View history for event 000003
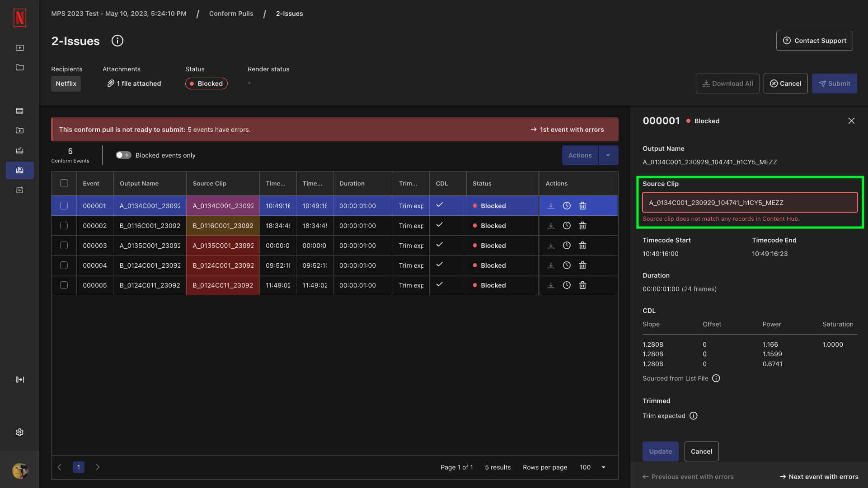Screen dimensions: 868x488 (x=567, y=246)
